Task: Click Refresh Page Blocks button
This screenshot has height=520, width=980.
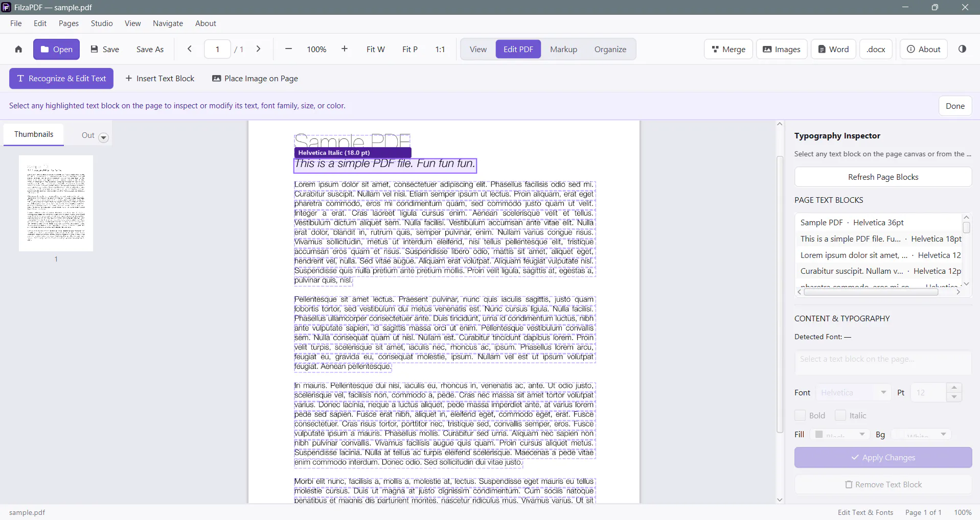Action: pyautogui.click(x=883, y=177)
